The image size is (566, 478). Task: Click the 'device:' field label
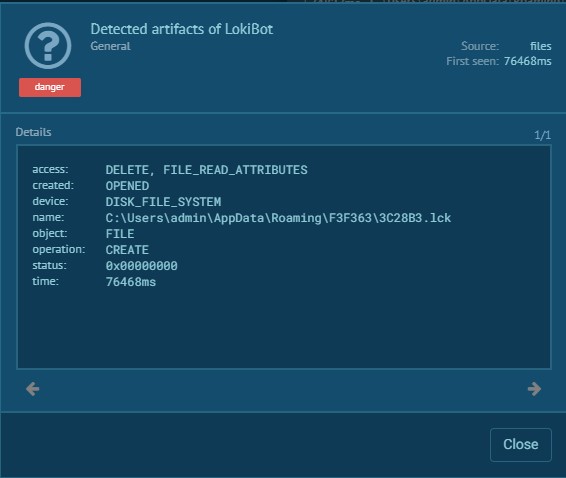[50, 201]
